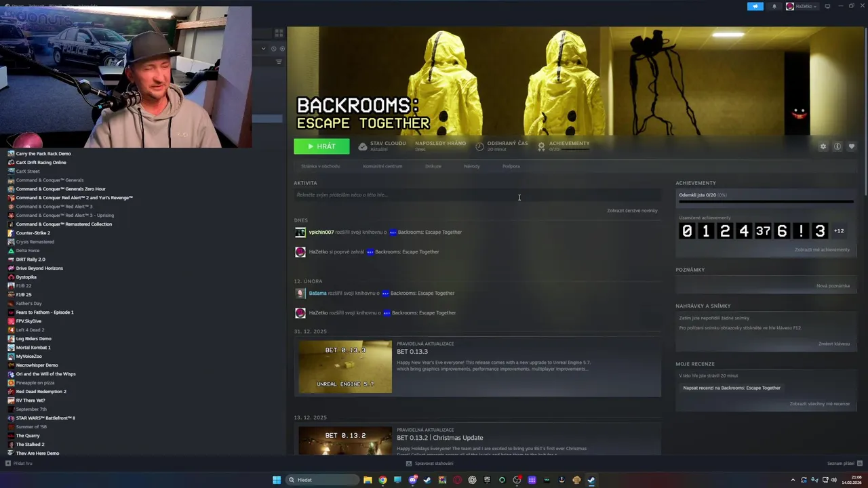Click the +12 more achievements badge
The height and width of the screenshot is (488, 868).
pos(839,231)
